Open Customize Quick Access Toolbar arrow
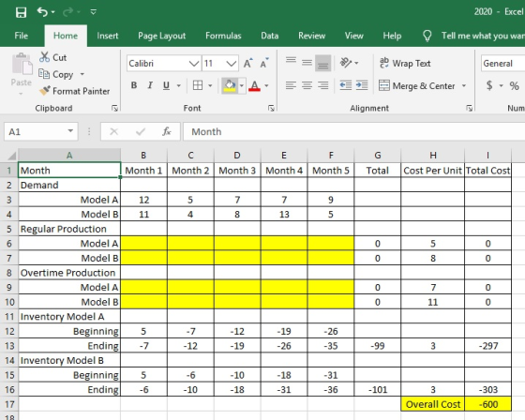 coord(94,12)
